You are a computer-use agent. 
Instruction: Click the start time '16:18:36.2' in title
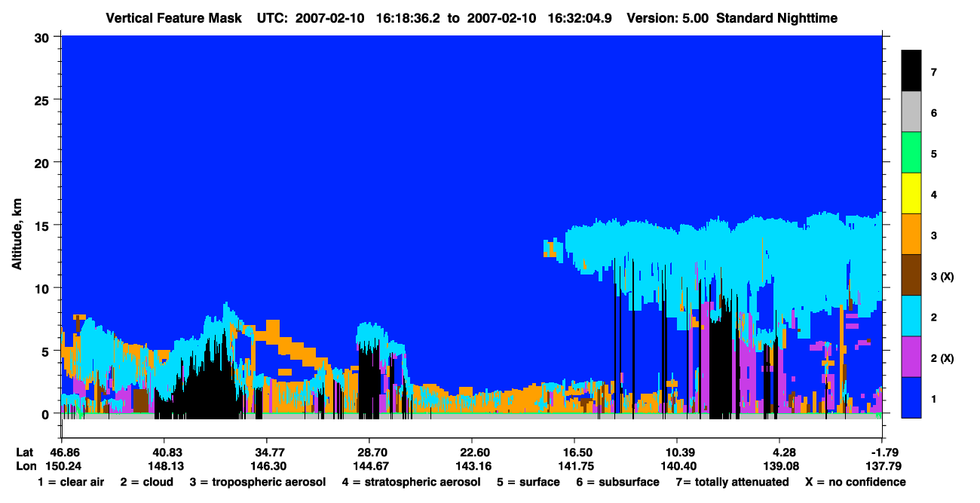(x=408, y=17)
